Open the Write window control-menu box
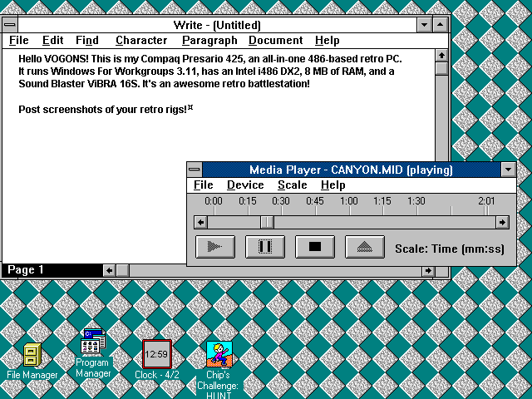The image size is (532, 399). [10, 25]
